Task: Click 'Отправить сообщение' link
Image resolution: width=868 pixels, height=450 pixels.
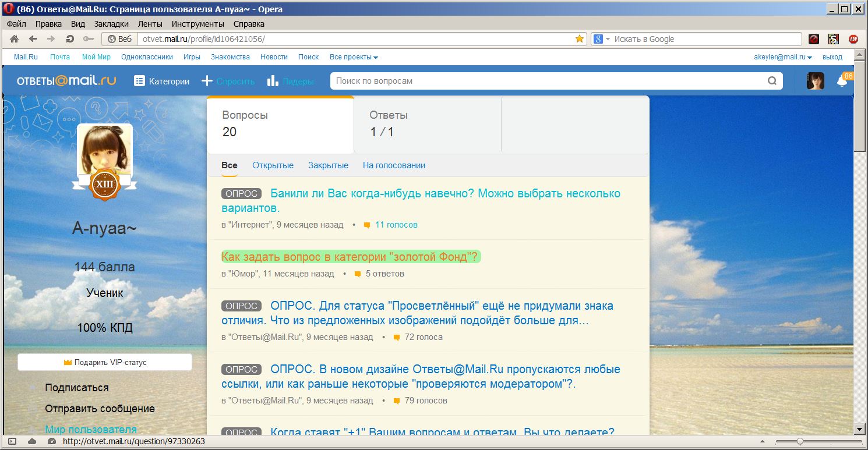Action: click(100, 409)
